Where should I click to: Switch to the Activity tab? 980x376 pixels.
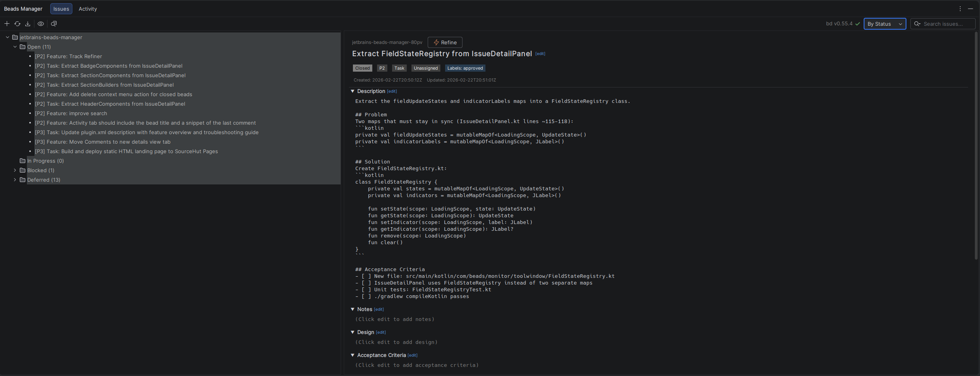tap(87, 9)
